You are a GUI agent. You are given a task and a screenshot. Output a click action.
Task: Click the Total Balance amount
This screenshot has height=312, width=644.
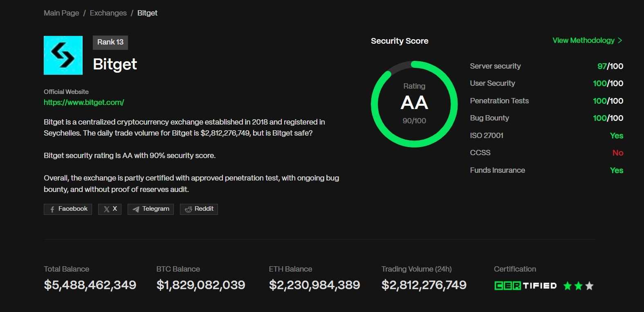pos(90,285)
